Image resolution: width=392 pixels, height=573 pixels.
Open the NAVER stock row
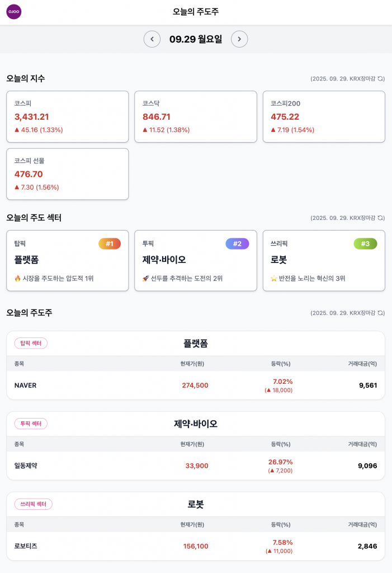click(x=196, y=386)
